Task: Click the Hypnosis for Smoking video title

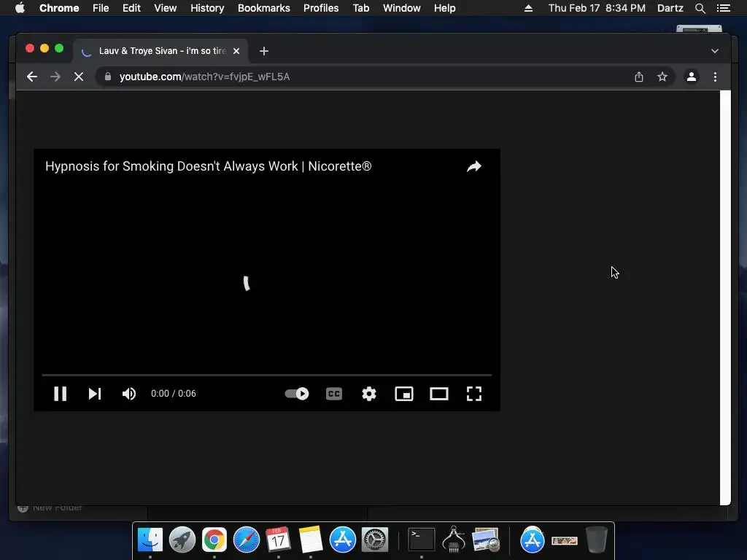Action: [208, 166]
